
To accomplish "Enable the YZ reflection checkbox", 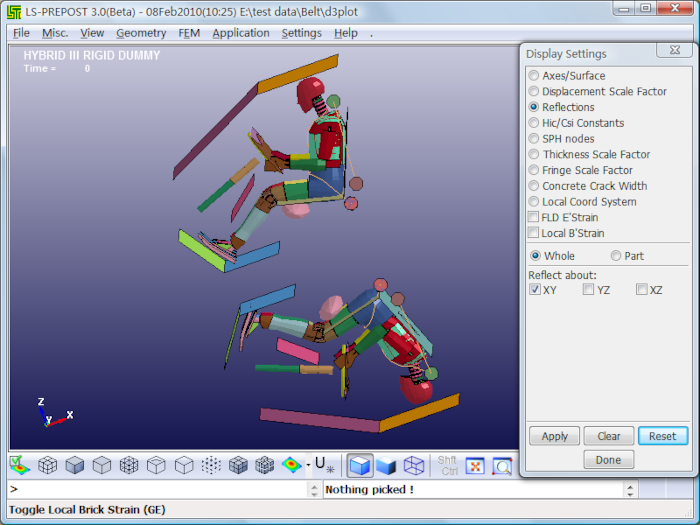I will click(588, 290).
